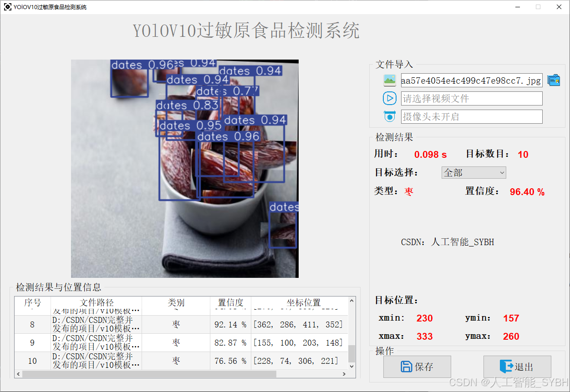Click the ymax value 260
This screenshot has width=570, height=392.
(x=511, y=337)
